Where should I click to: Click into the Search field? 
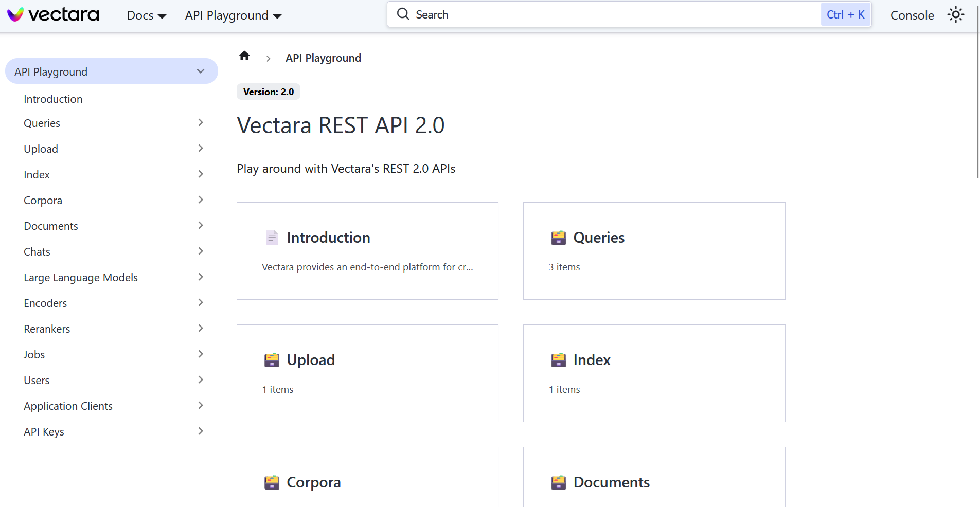click(x=607, y=15)
